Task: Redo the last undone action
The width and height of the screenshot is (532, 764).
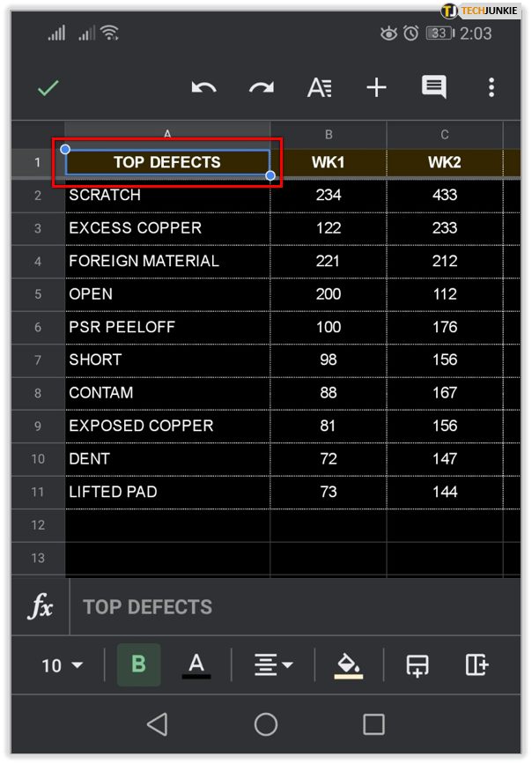Action: click(261, 88)
